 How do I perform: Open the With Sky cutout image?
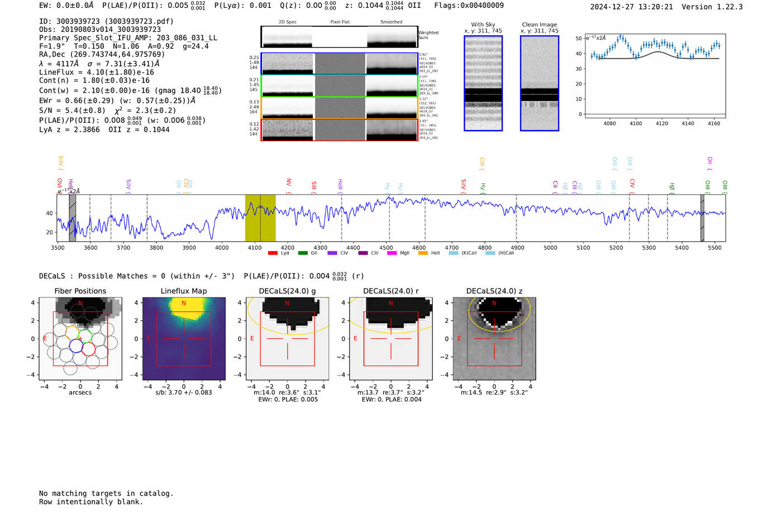483,83
